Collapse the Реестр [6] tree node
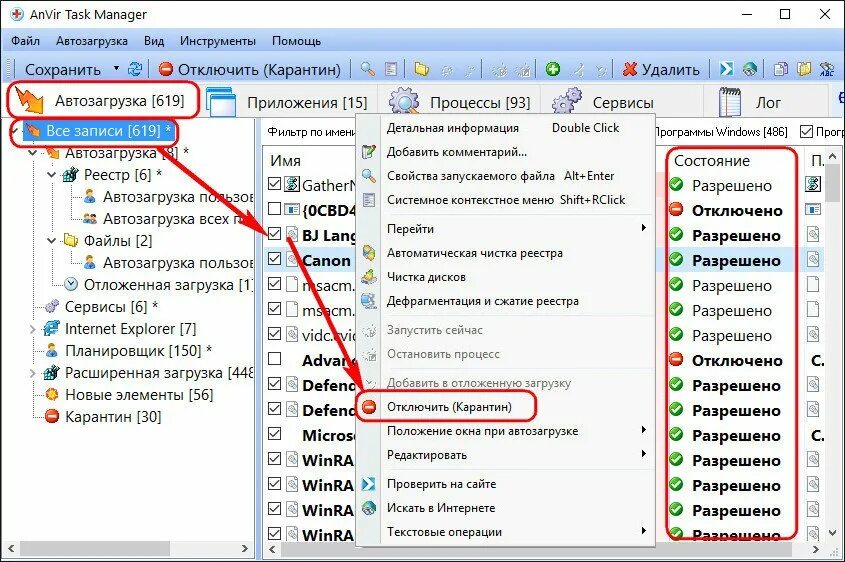 (x=52, y=175)
